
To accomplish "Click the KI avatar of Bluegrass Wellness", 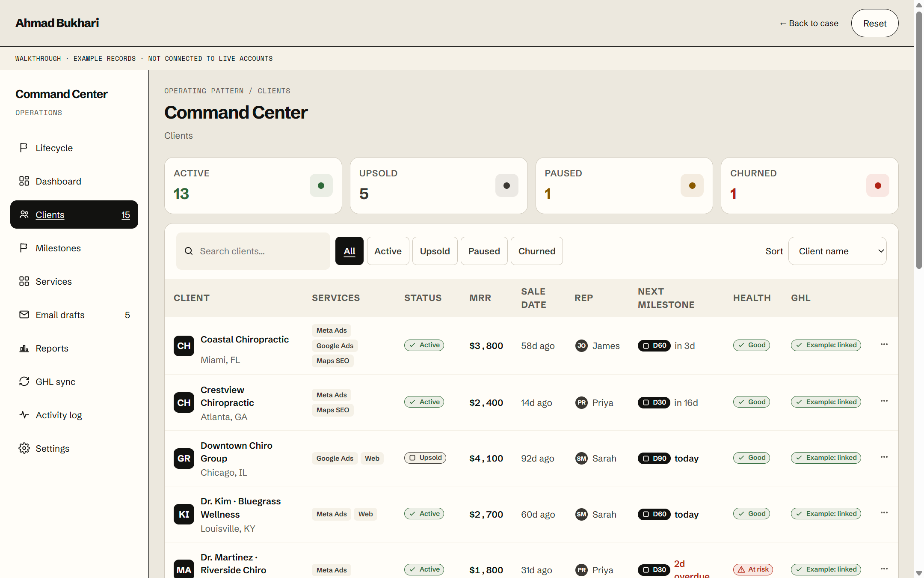I will pos(184,514).
